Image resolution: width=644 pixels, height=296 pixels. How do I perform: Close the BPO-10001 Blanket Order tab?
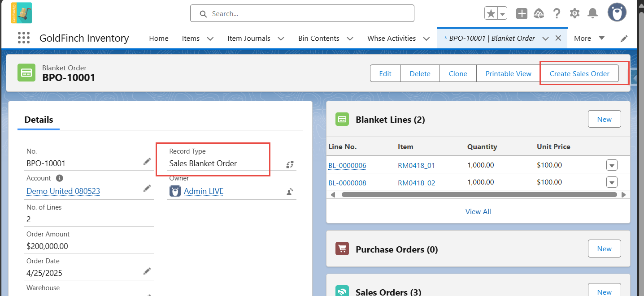point(558,38)
